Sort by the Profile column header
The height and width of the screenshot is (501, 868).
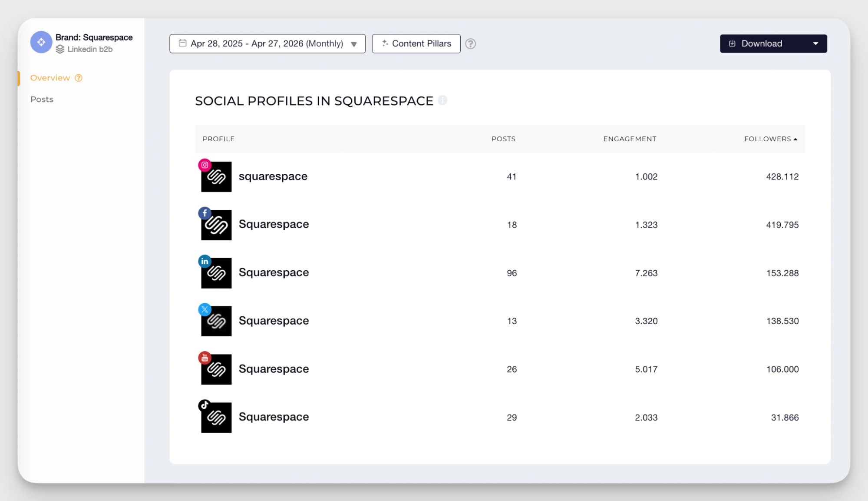point(218,139)
